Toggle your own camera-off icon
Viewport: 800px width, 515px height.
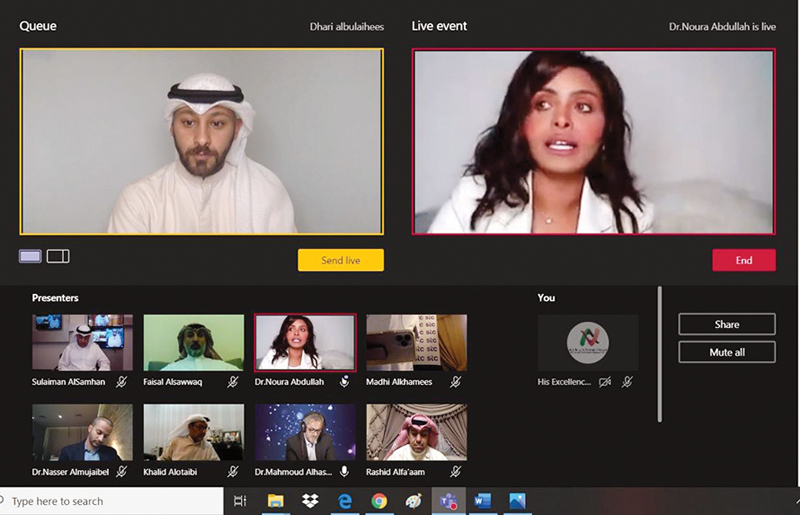[x=605, y=382]
